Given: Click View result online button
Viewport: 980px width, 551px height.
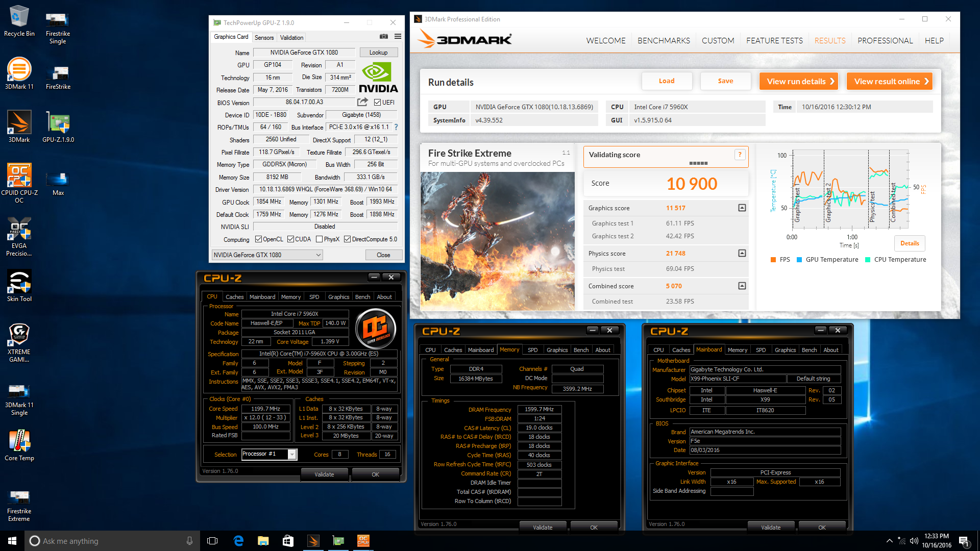Looking at the screenshot, I should tap(890, 81).
